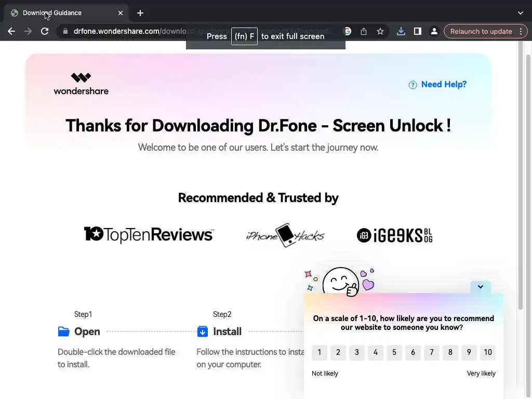The image size is (532, 399).
Task: Click 'Thanks for Downloading Dr.Fone' heading
Action: tap(258, 126)
